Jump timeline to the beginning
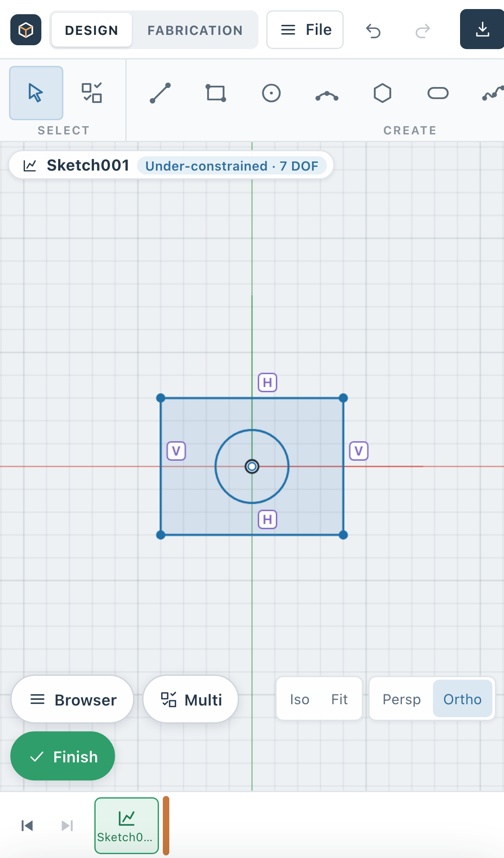 click(27, 826)
